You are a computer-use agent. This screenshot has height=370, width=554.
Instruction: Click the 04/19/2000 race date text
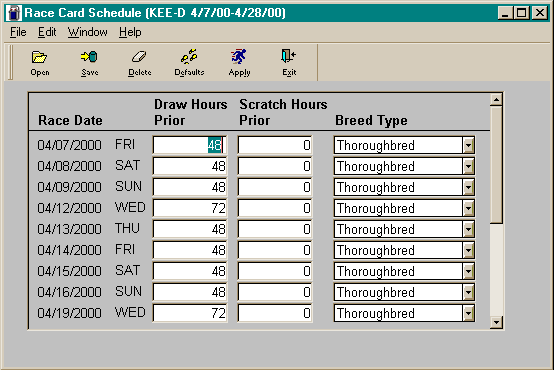[69, 313]
